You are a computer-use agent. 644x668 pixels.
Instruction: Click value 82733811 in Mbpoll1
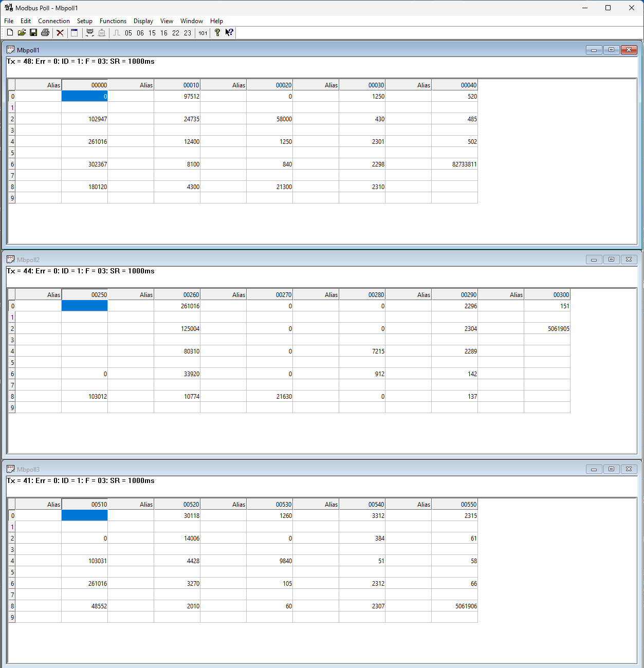(465, 164)
